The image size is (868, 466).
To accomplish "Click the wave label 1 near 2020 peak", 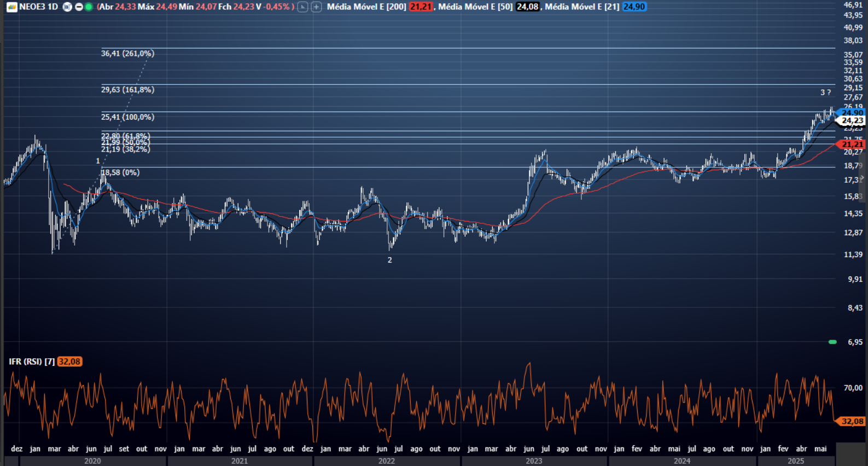I will 98,161.
